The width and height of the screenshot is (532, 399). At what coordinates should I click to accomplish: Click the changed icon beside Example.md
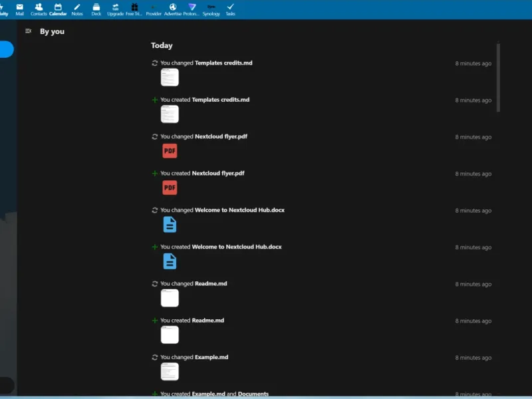coord(155,357)
